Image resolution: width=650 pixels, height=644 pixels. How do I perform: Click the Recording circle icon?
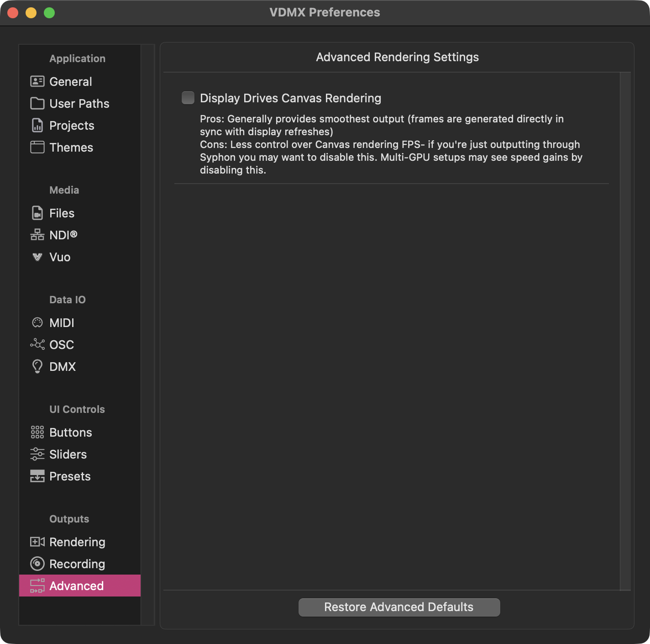click(x=37, y=564)
